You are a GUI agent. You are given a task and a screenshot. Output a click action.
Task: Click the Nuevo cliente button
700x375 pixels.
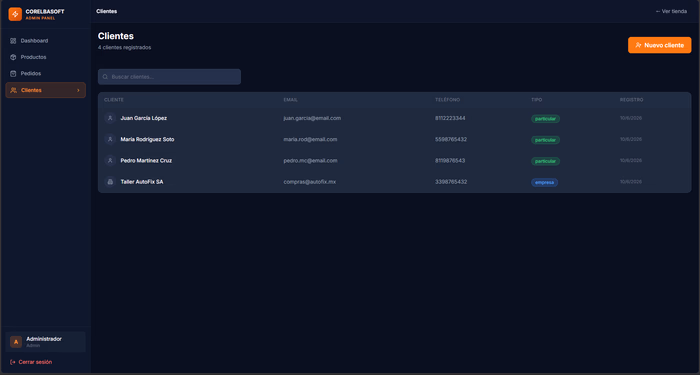(659, 45)
